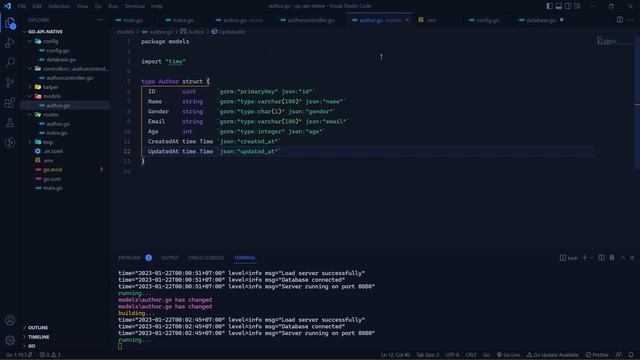Image resolution: width=640 pixels, height=360 pixels.
Task: Maximize terminal panel with chevron up
Action: [622, 258]
